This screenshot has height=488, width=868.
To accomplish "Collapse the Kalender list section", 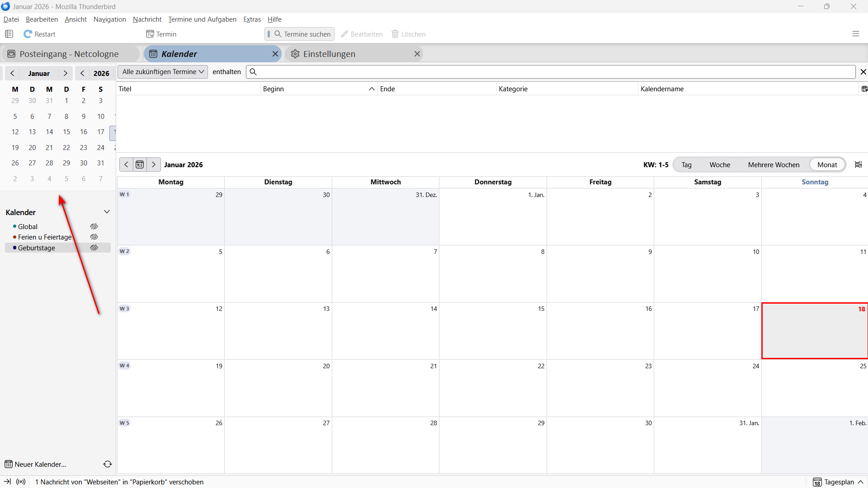I will [107, 212].
